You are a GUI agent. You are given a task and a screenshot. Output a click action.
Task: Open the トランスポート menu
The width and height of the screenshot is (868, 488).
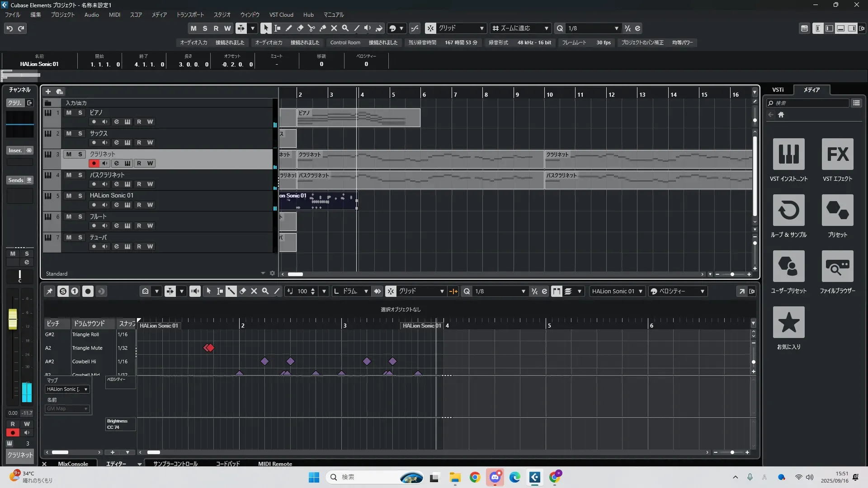coord(190,14)
